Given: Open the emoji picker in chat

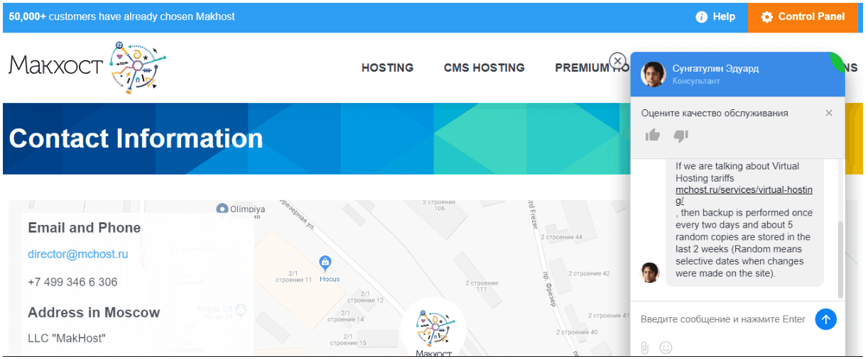Looking at the screenshot, I should click(666, 348).
